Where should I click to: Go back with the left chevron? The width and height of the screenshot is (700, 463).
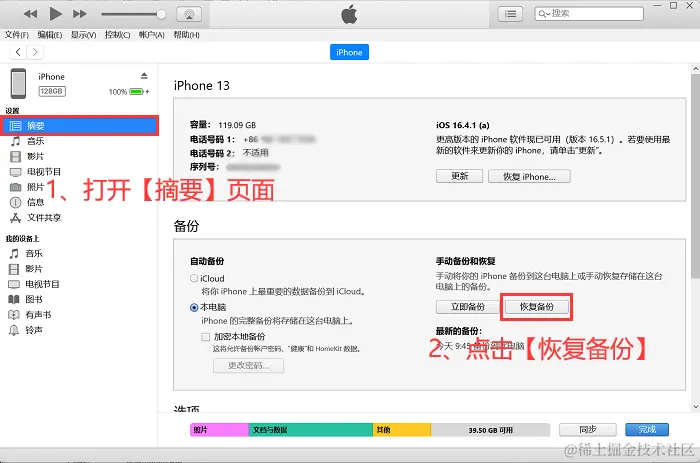coord(18,52)
